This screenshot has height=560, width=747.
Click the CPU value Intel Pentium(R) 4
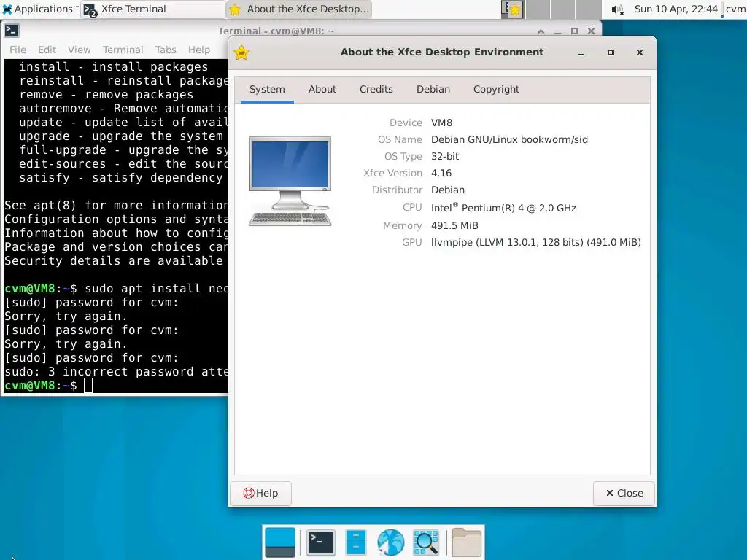click(503, 208)
